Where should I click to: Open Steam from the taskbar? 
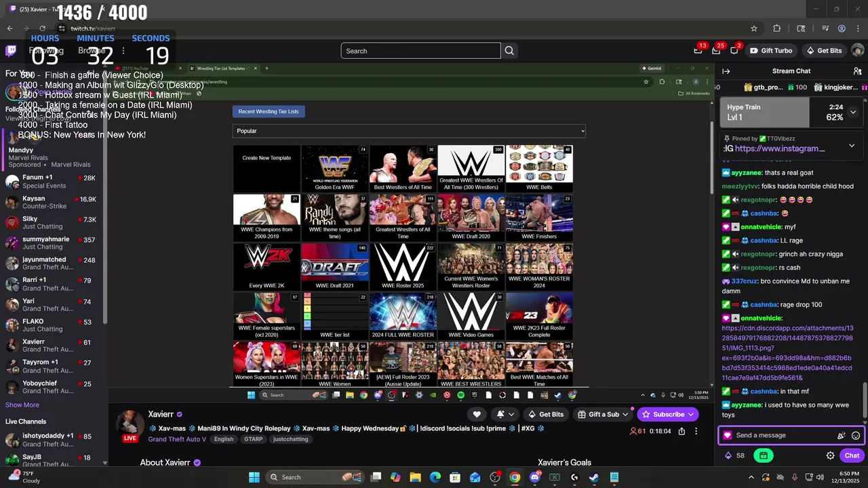click(x=594, y=477)
